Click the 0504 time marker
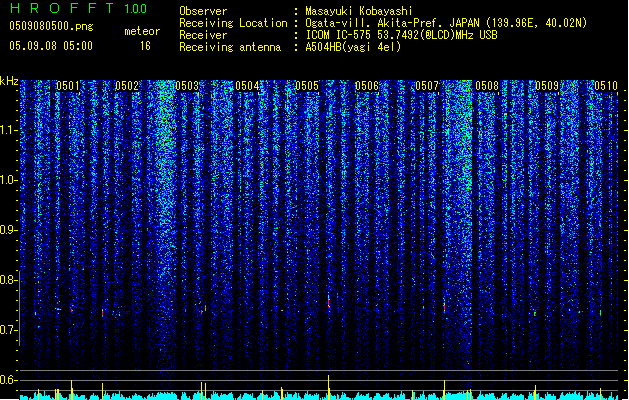 [x=247, y=85]
